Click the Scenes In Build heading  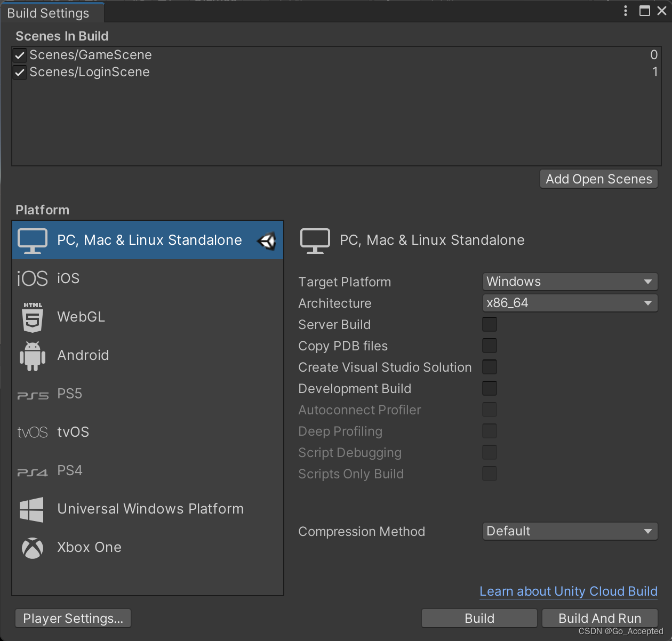[x=62, y=36]
